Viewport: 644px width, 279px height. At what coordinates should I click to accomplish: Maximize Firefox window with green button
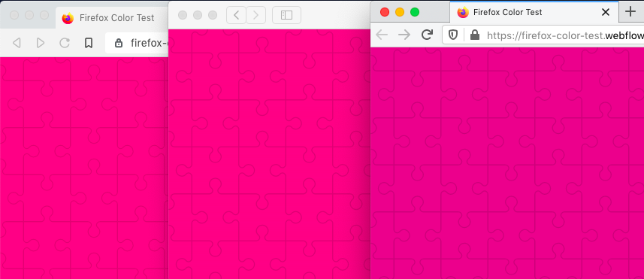tap(415, 12)
